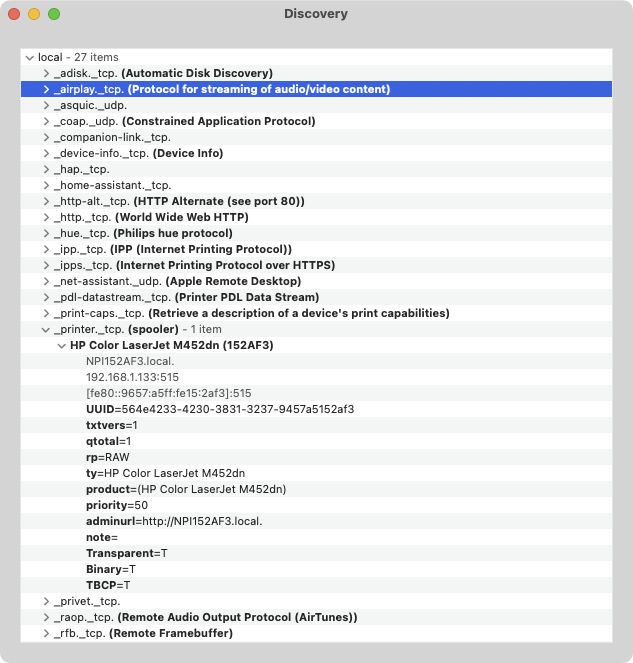Select the _printer._tcp. (spooler) row
The width and height of the screenshot is (633, 663).
[x=316, y=329]
